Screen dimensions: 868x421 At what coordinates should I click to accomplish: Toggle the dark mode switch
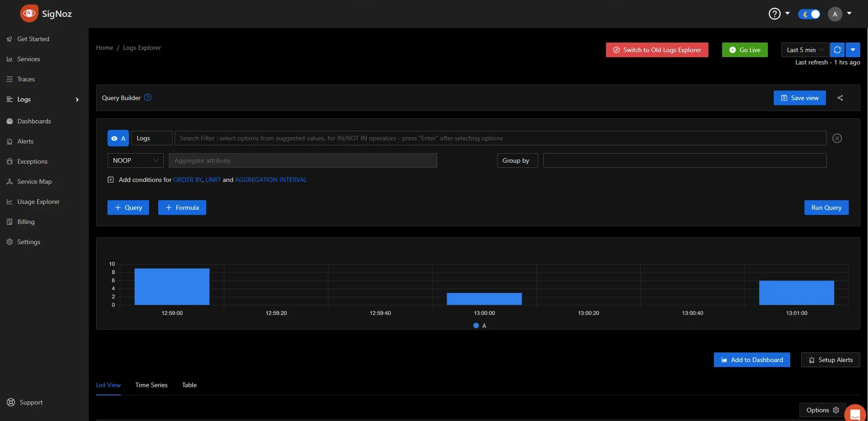(809, 14)
